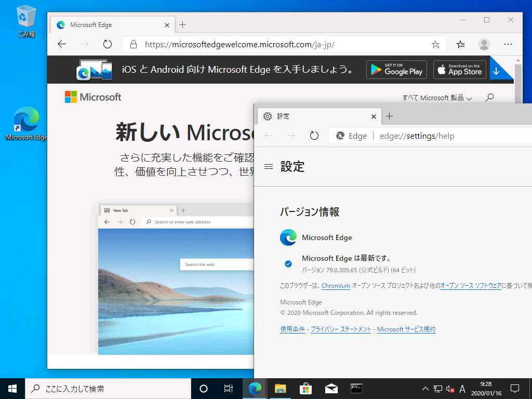Open the Favorites list icon
Viewport: 532px width, 399px height.
pyautogui.click(x=460, y=45)
